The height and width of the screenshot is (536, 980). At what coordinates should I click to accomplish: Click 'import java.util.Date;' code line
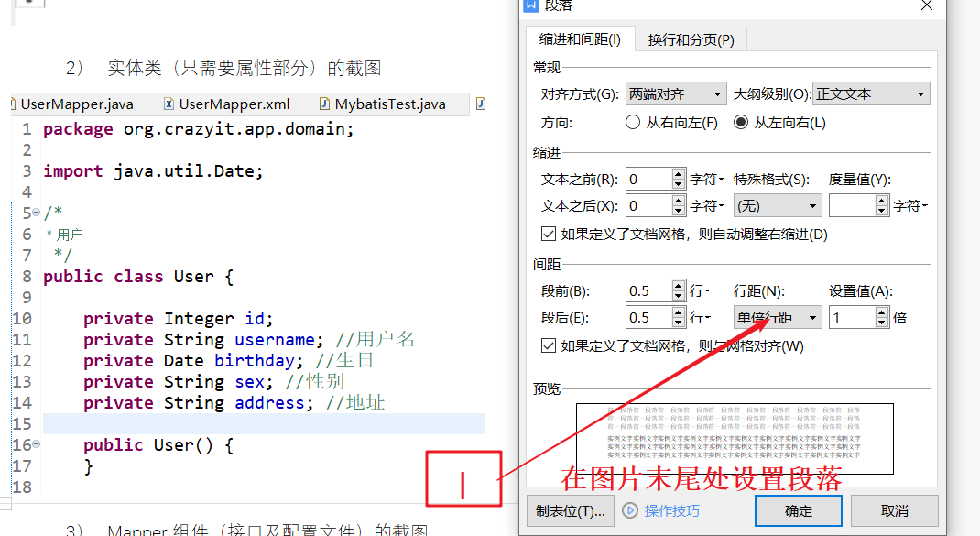153,170
